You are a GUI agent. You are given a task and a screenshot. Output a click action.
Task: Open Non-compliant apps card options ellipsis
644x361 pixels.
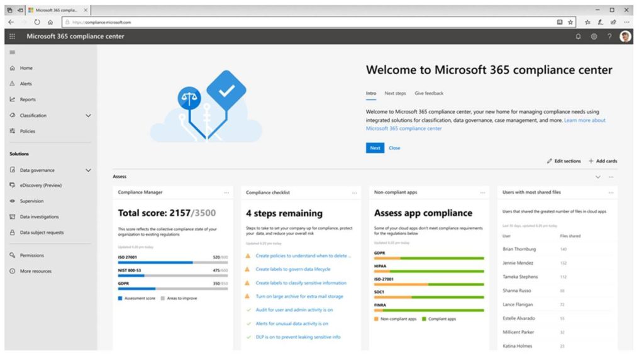[x=482, y=192]
